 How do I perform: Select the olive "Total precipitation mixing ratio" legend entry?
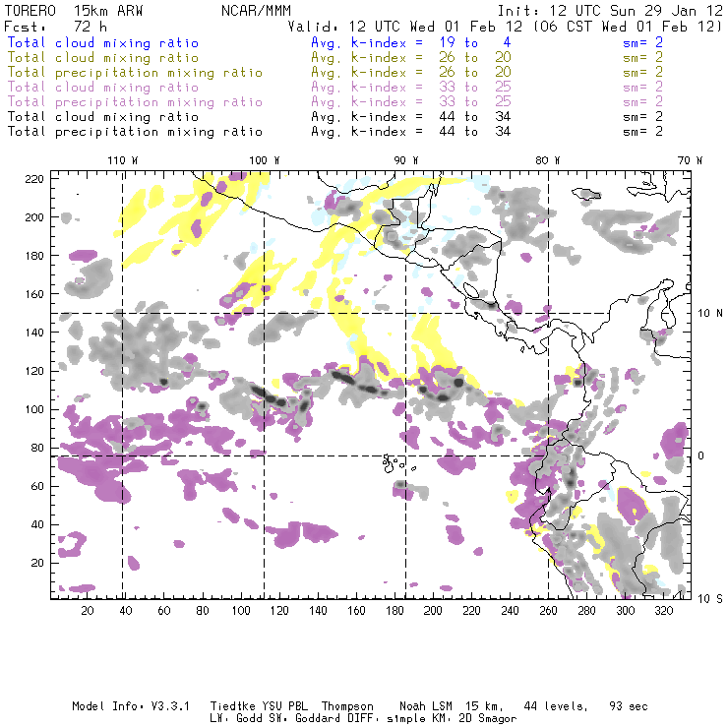tap(135, 73)
